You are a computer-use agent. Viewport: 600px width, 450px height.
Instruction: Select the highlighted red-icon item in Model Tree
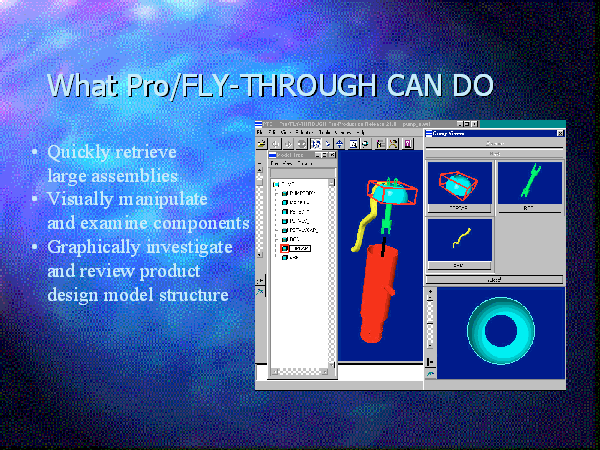(301, 247)
